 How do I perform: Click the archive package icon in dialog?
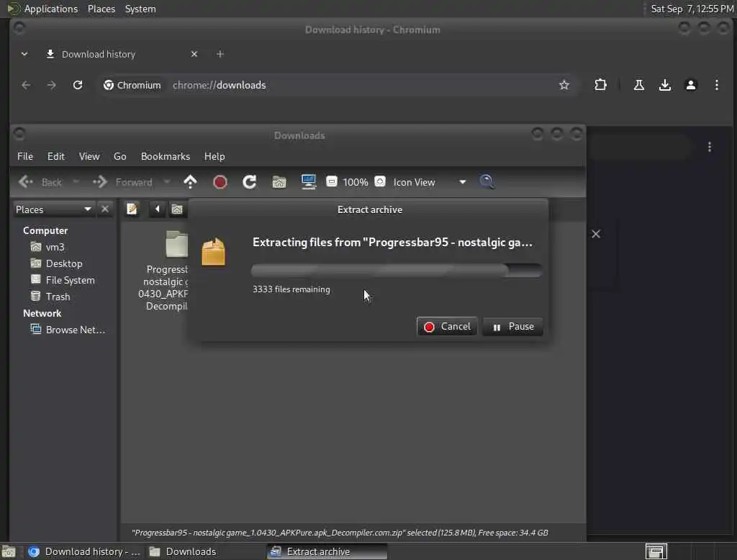(213, 251)
